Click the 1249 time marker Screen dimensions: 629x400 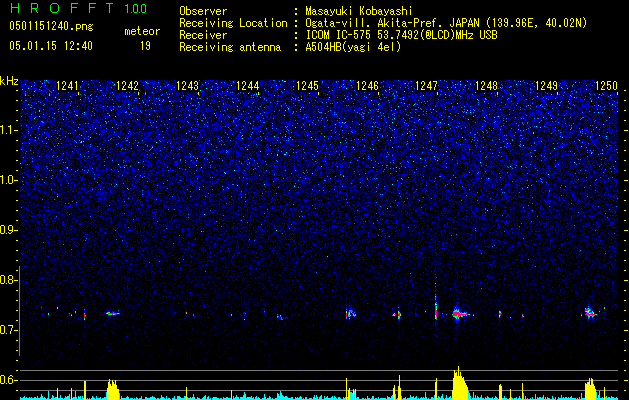click(x=546, y=85)
